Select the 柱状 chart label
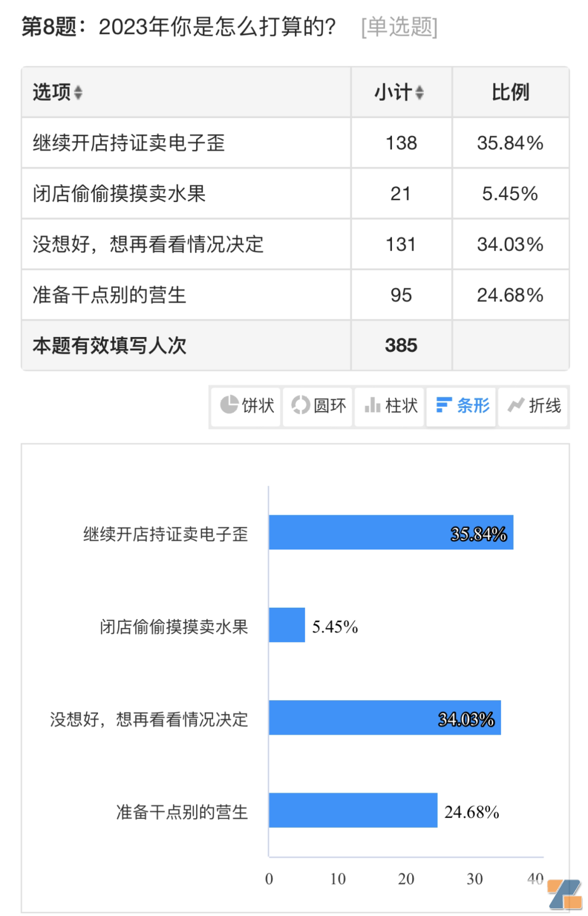Image resolution: width=588 pixels, height=916 pixels. 401,406
